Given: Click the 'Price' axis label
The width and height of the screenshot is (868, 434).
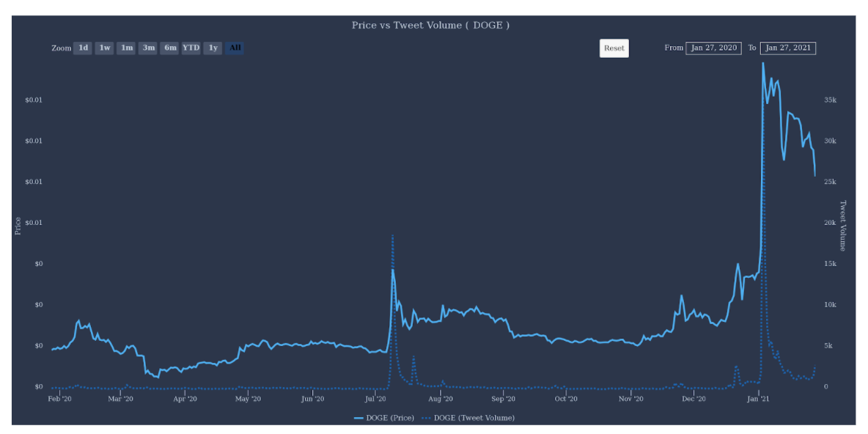Looking at the screenshot, I should point(18,226).
